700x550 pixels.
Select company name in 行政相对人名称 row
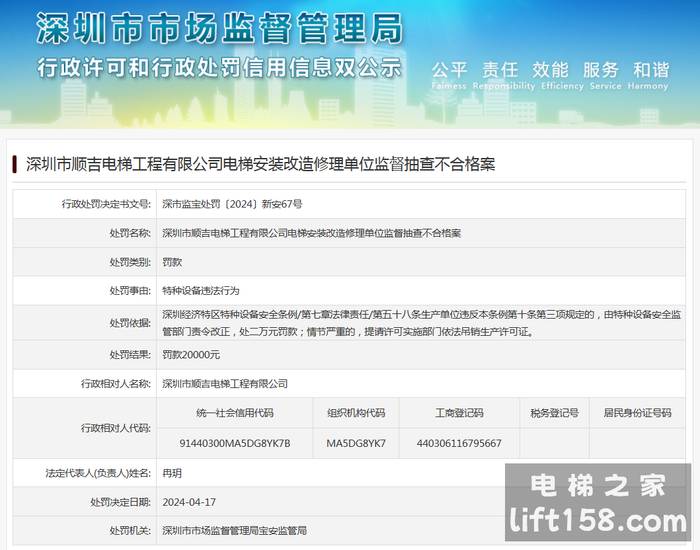[x=225, y=383]
